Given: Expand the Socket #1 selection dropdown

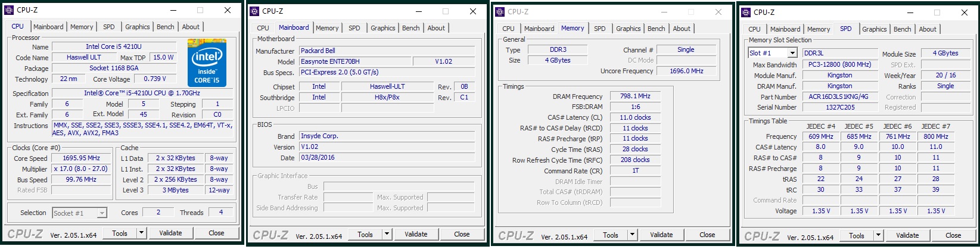Looking at the screenshot, I should [x=102, y=213].
